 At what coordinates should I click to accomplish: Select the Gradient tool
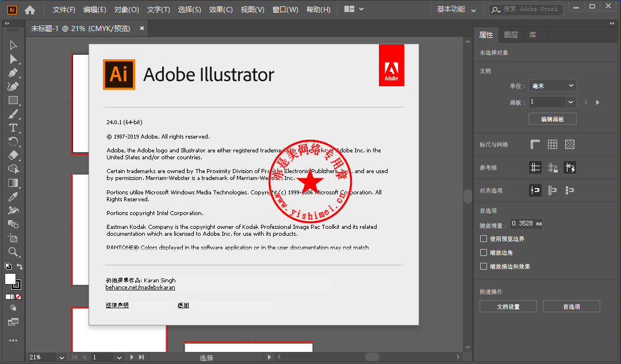(13, 183)
